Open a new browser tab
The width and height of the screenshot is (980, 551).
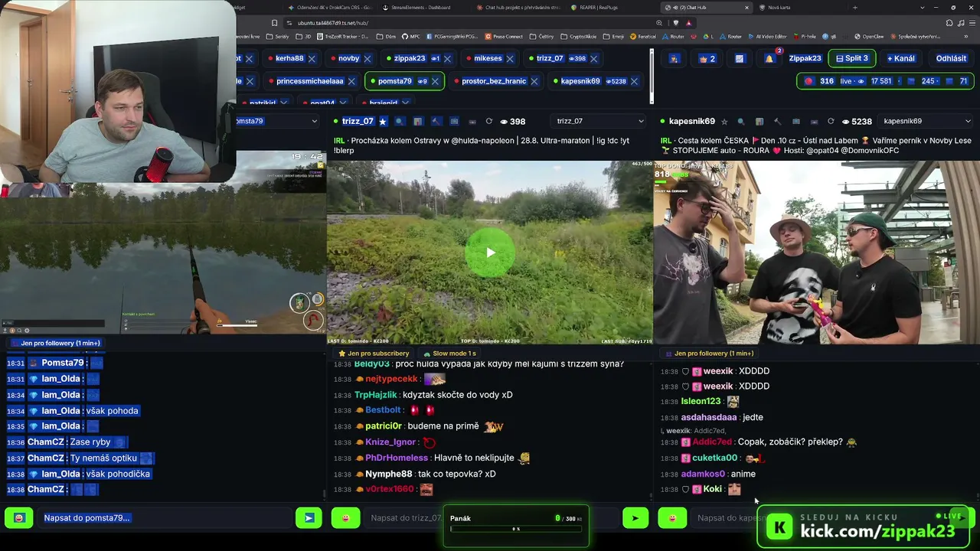[x=855, y=8]
